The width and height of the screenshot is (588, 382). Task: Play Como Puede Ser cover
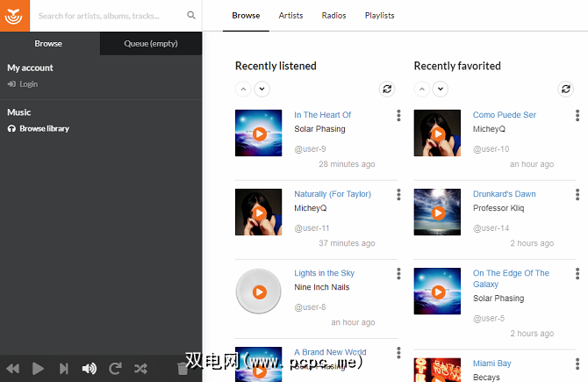click(439, 134)
